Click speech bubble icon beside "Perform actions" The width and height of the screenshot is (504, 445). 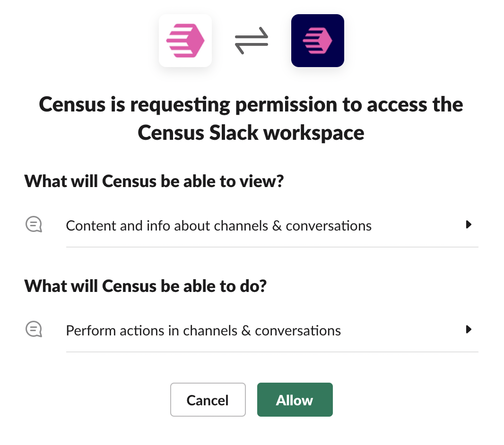pos(34,330)
